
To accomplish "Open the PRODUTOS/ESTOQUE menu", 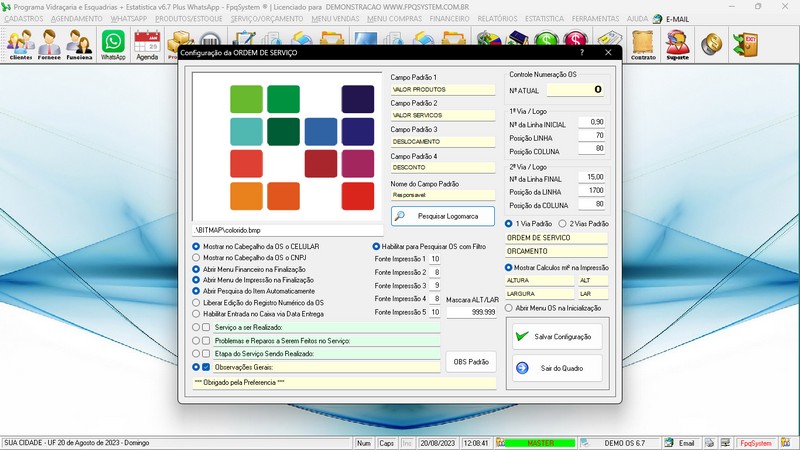I will (x=189, y=19).
